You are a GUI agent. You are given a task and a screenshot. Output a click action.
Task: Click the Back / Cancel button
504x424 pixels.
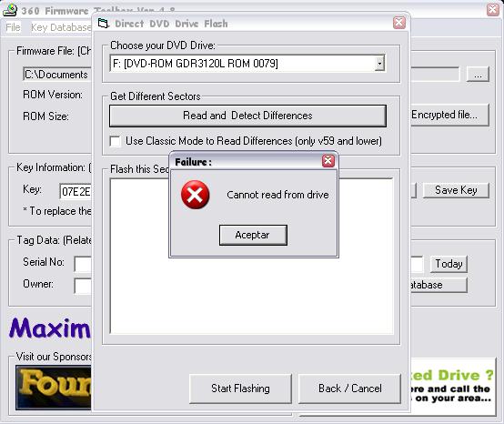pos(349,389)
